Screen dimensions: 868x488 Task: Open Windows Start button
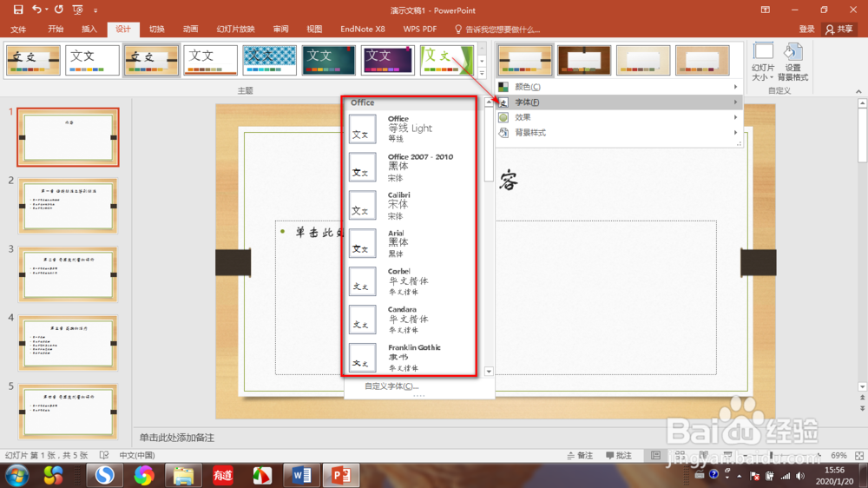pos(16,475)
